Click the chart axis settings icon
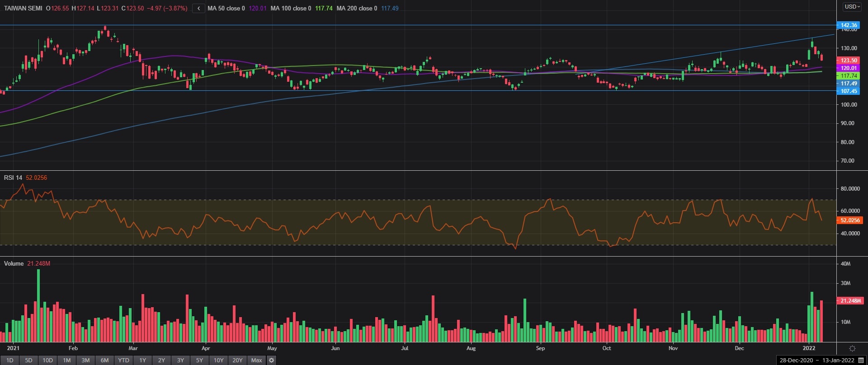Image resolution: width=868 pixels, height=365 pixels. click(852, 348)
